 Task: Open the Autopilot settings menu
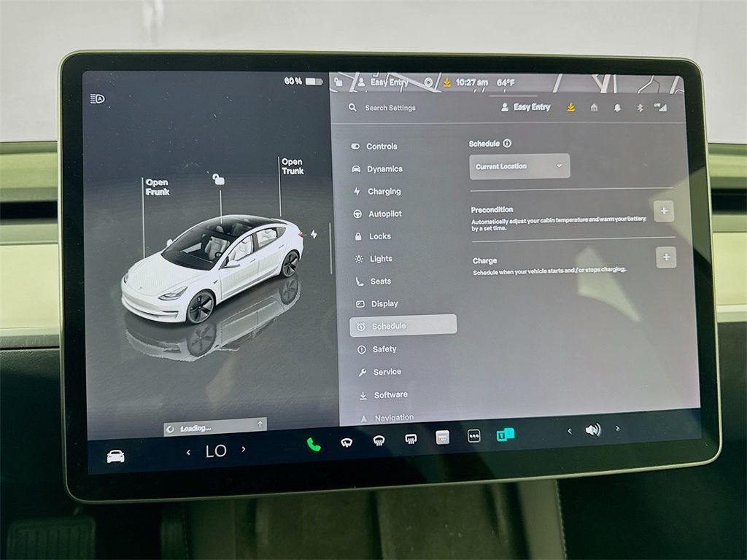click(378, 214)
